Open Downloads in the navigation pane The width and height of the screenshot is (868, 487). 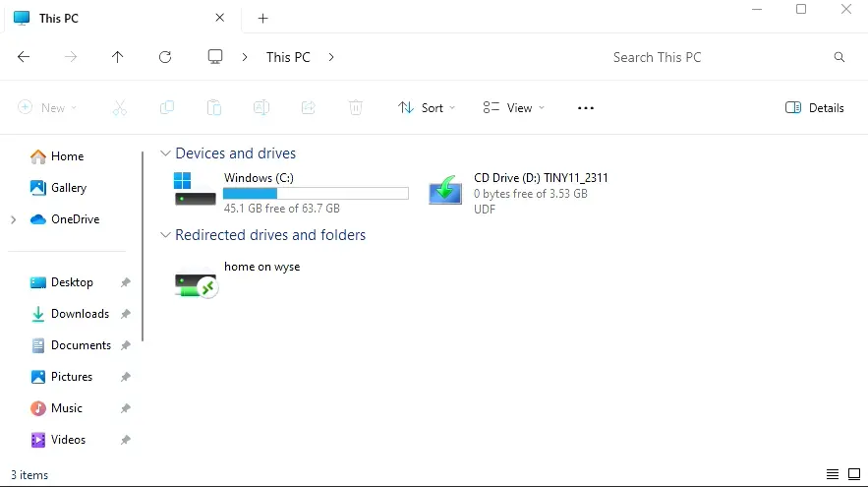80,314
